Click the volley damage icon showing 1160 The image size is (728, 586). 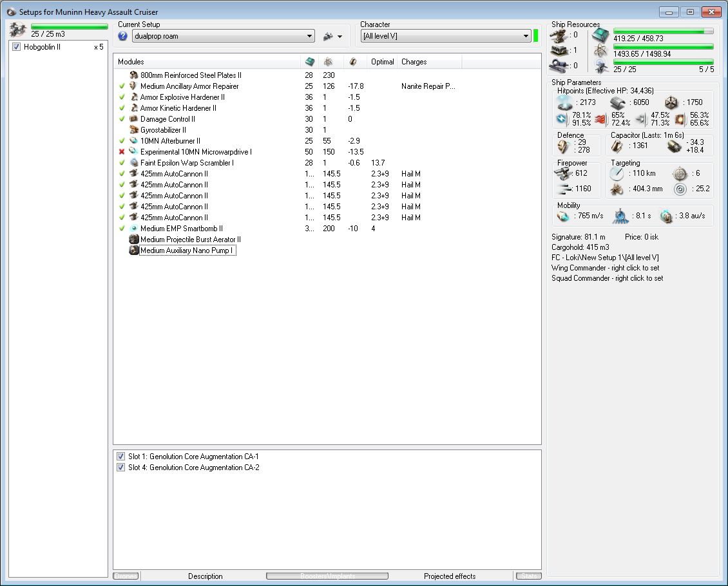(564, 189)
